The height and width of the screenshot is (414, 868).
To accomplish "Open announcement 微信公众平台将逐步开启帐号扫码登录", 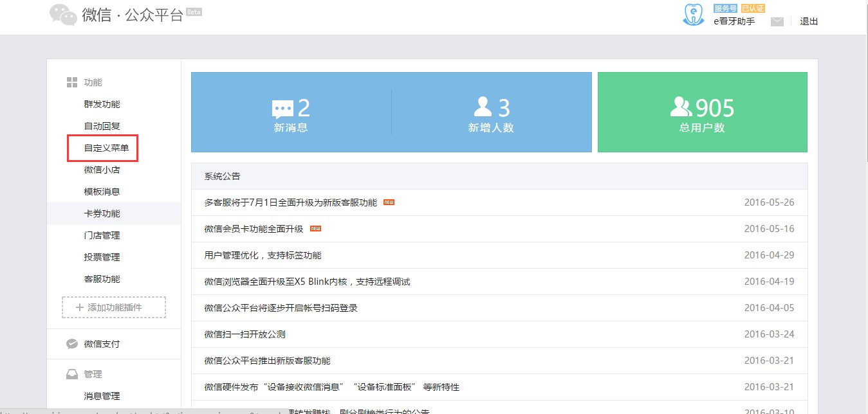I will (x=281, y=308).
